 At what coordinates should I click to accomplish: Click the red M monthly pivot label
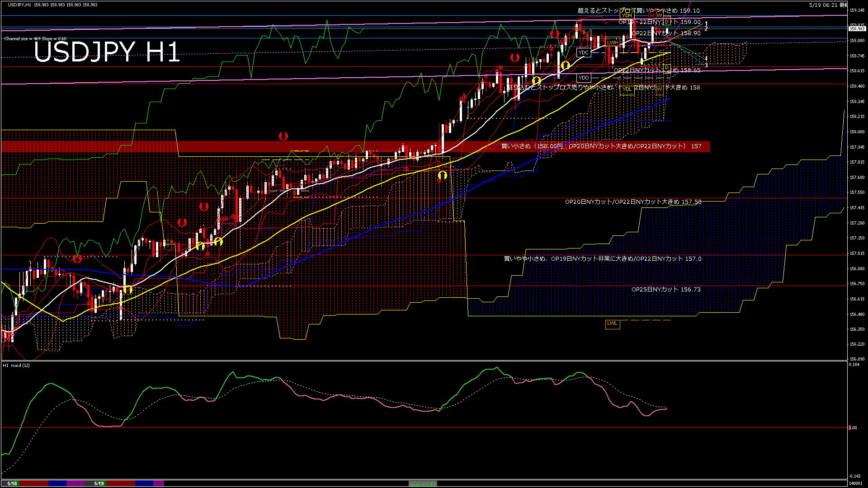tap(652, 16)
